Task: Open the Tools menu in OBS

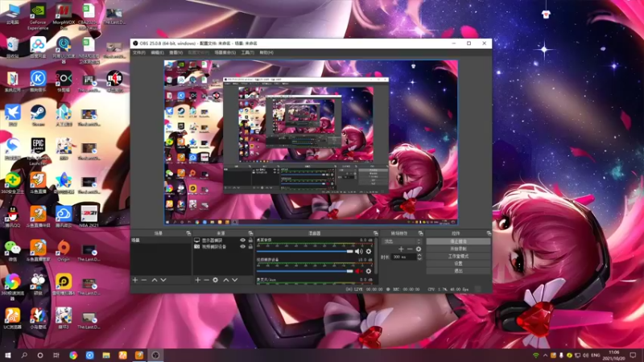Action: (x=247, y=52)
